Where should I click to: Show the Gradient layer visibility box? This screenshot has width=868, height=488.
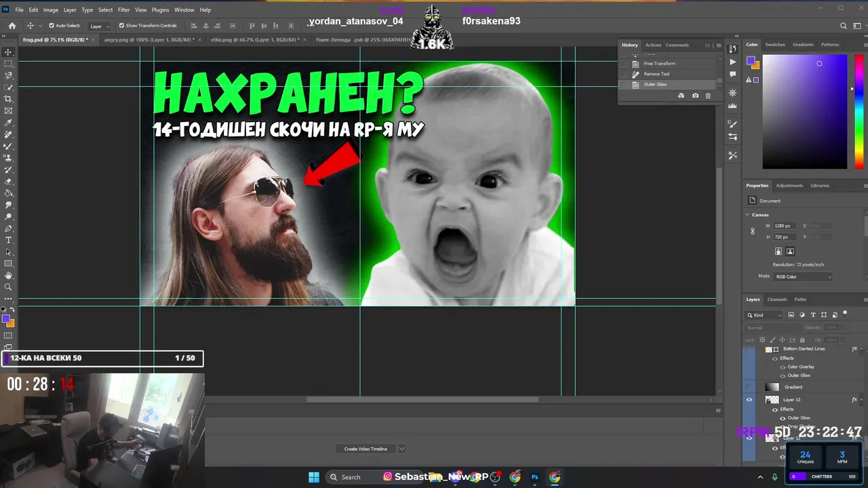(749, 387)
